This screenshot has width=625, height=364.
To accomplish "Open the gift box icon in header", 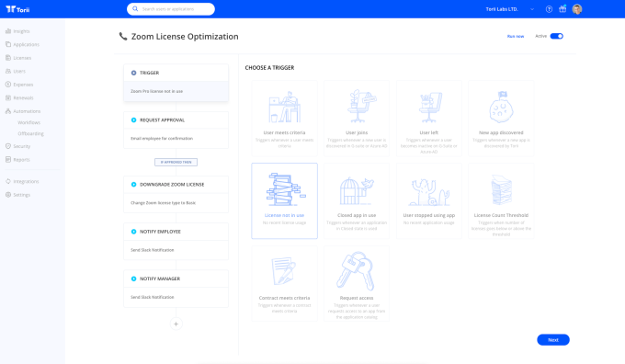I will click(562, 9).
